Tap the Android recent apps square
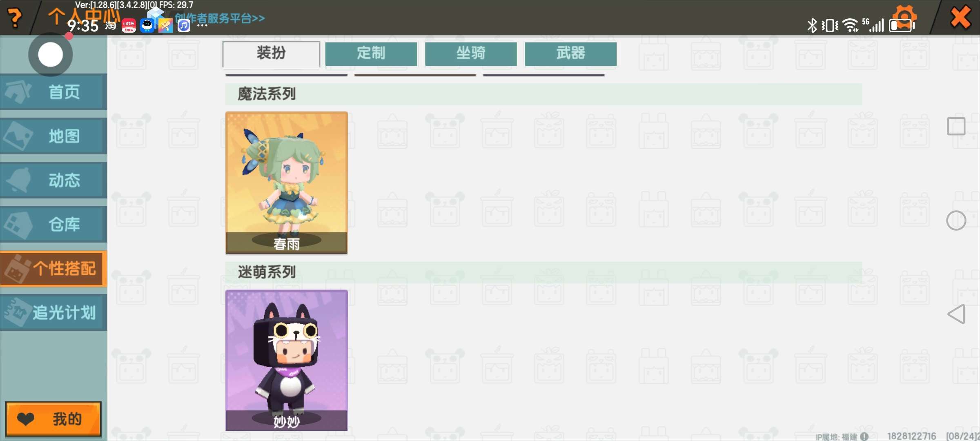980x441 pixels. [956, 126]
